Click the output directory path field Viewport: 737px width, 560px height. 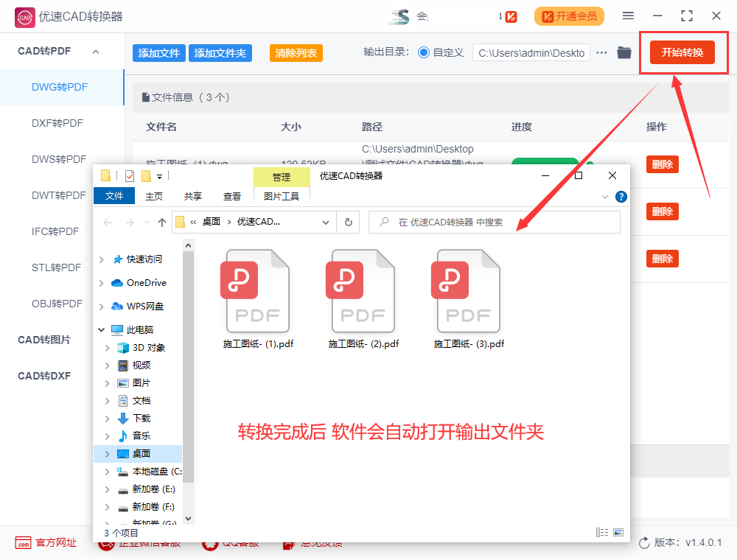coord(531,52)
